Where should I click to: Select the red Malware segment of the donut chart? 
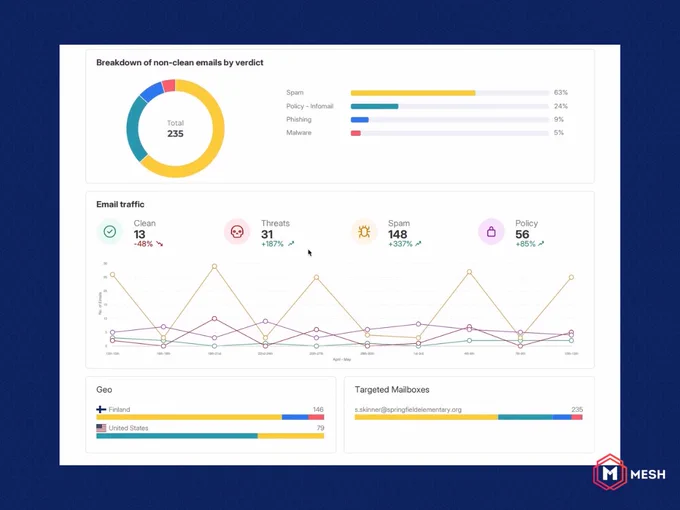point(169,85)
